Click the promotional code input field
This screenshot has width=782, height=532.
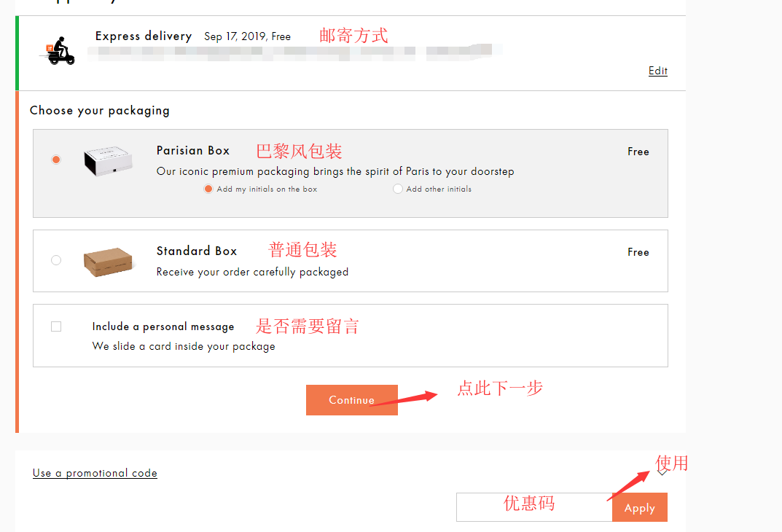pos(533,507)
